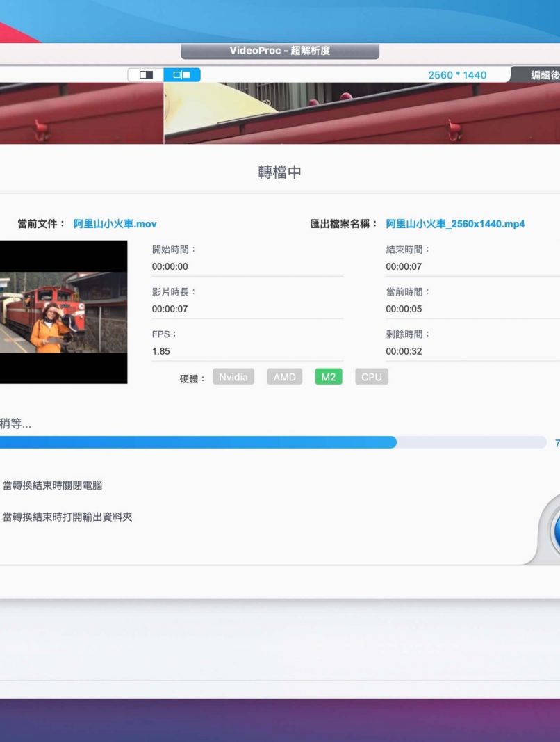Select the AMD hardware badge
Image resolution: width=560 pixels, height=742 pixels.
click(x=284, y=377)
